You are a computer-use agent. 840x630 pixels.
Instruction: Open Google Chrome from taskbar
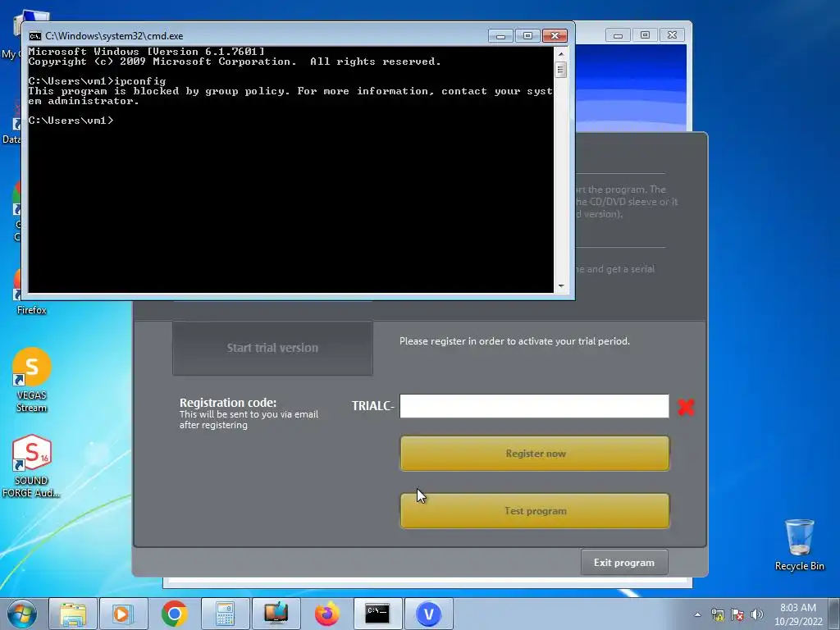174,614
